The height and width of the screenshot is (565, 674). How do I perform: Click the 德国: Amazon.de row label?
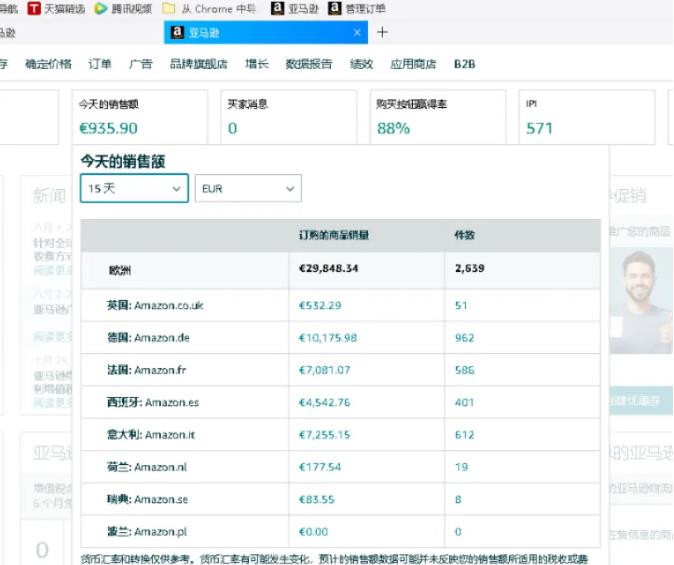(149, 338)
